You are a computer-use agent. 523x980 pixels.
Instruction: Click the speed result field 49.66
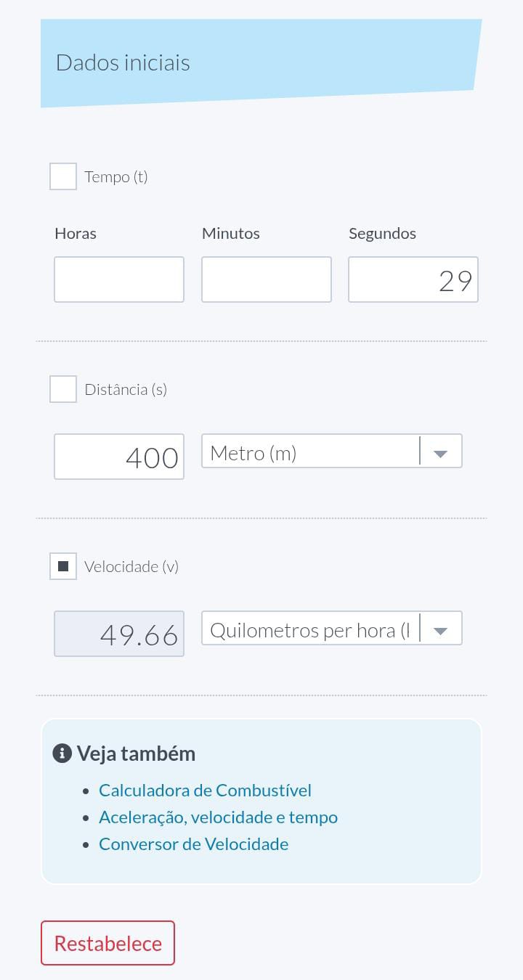119,634
